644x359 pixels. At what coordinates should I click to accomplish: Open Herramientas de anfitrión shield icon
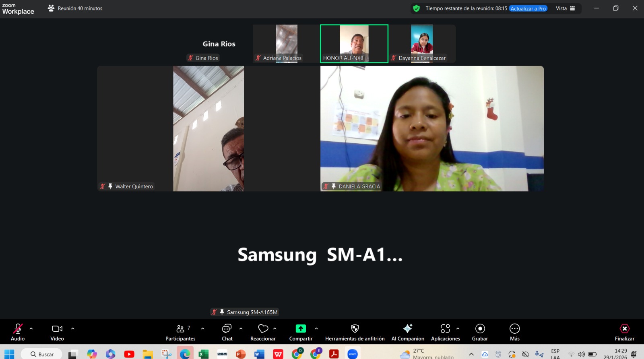click(355, 329)
